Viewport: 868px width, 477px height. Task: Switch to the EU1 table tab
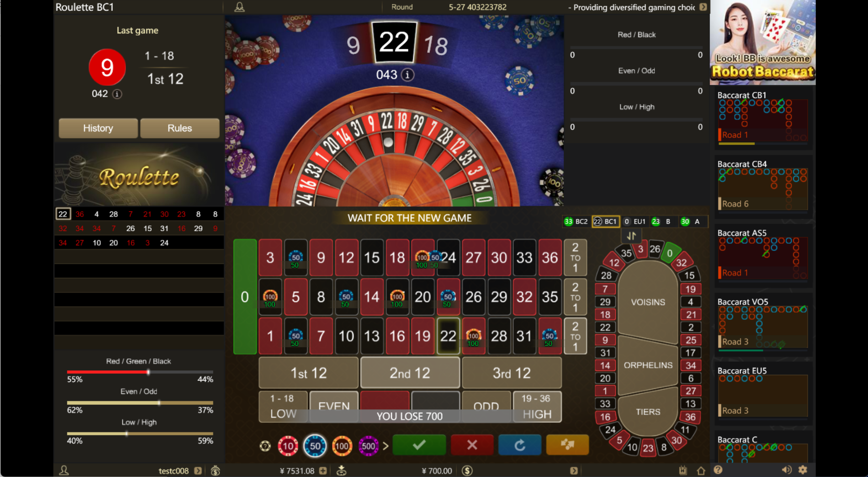coord(634,222)
